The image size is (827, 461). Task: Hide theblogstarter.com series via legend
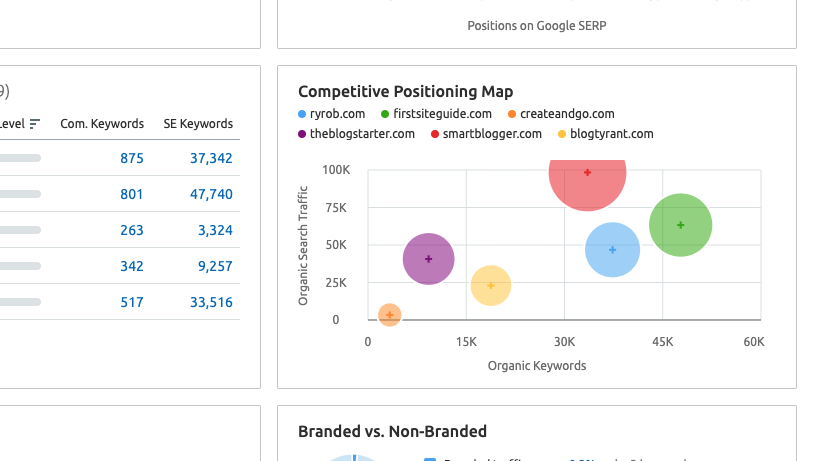tap(357, 134)
